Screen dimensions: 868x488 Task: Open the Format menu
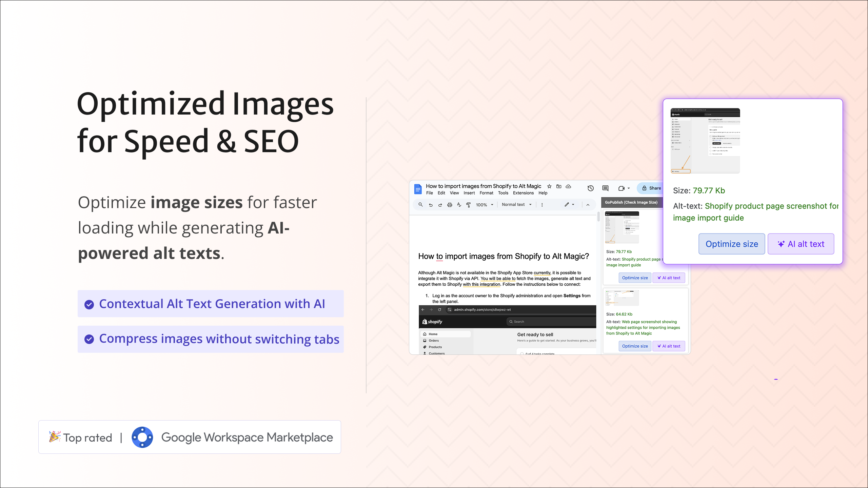pyautogui.click(x=487, y=193)
